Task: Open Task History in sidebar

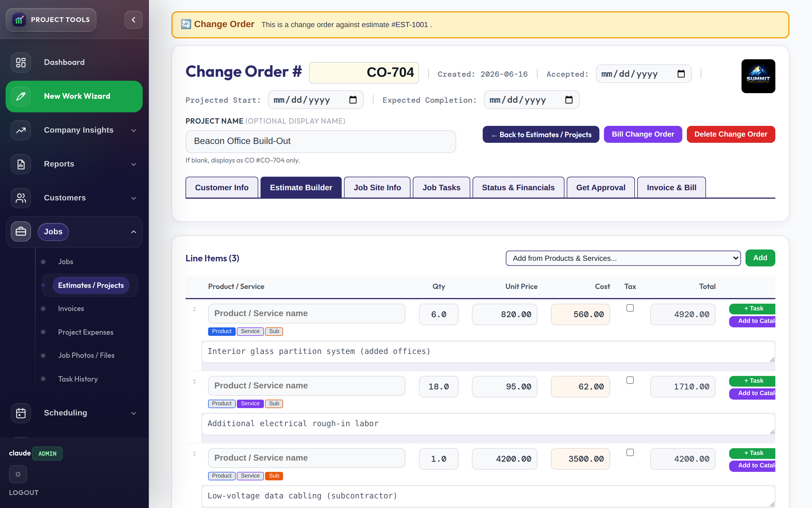Action: click(x=78, y=379)
